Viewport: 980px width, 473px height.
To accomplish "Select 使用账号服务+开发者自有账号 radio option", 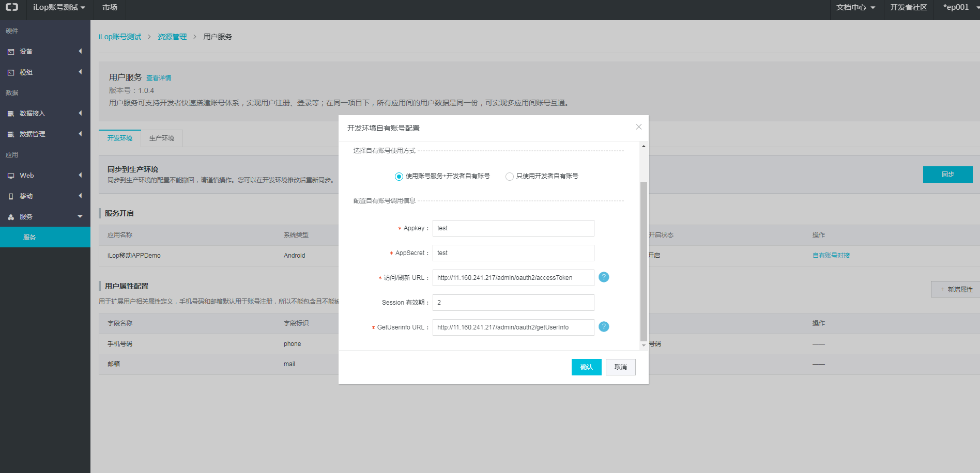I will (399, 177).
